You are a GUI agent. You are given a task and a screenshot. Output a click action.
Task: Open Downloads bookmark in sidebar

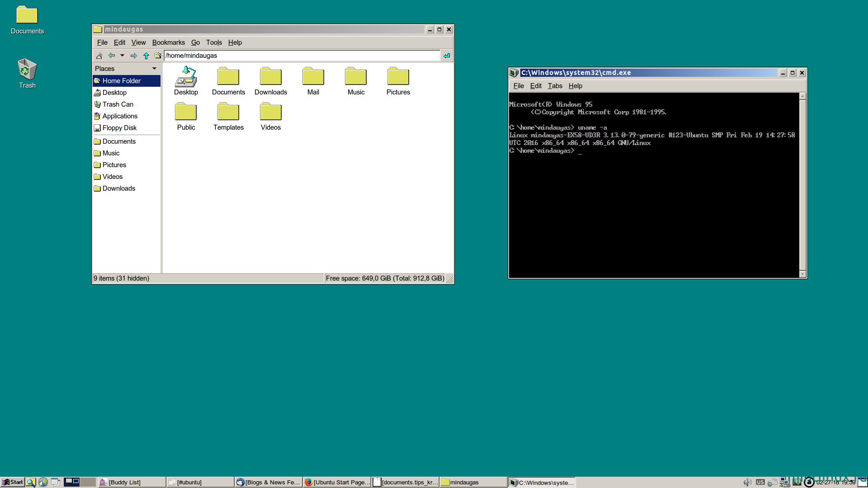pyautogui.click(x=127, y=188)
